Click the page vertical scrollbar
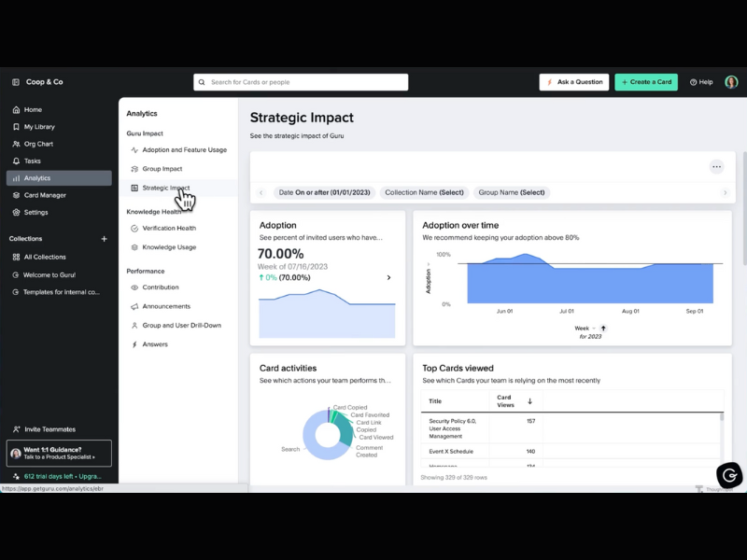Viewport: 747px width, 560px height. click(x=744, y=209)
